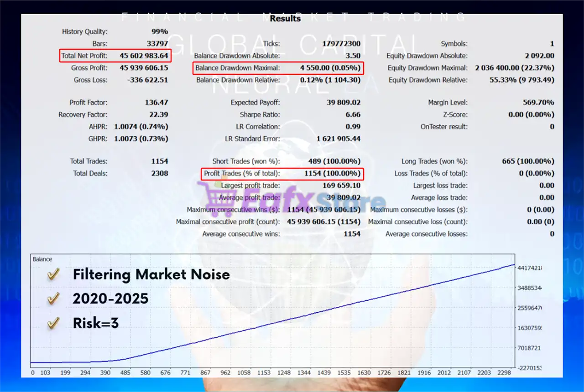Select the History Quality 99% value
Viewport: 584px width, 392px height.
(x=159, y=32)
